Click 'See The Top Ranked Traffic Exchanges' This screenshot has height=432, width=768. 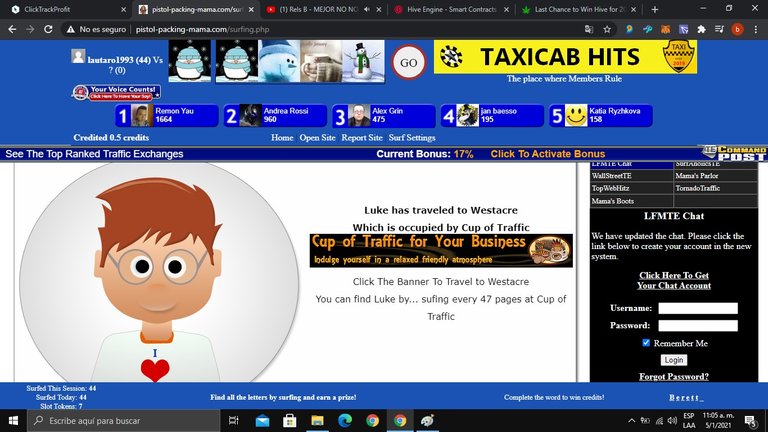94,154
